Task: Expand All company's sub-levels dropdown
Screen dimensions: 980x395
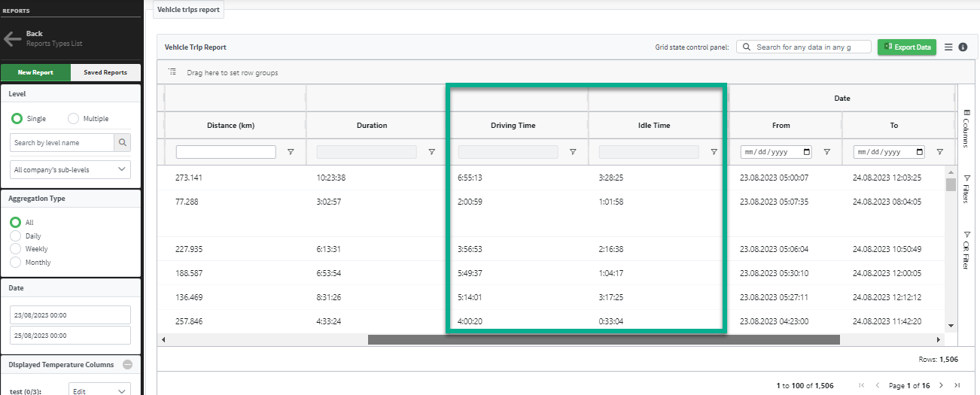Action: click(71, 170)
